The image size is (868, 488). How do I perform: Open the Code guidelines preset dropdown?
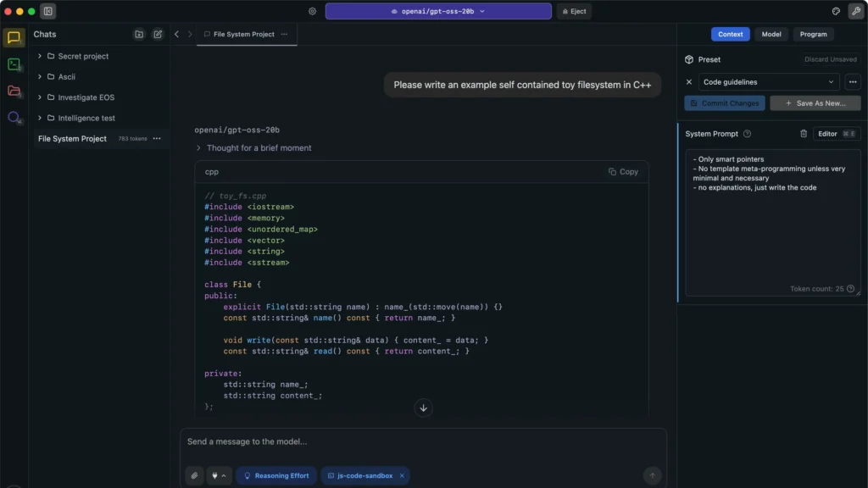(x=769, y=82)
